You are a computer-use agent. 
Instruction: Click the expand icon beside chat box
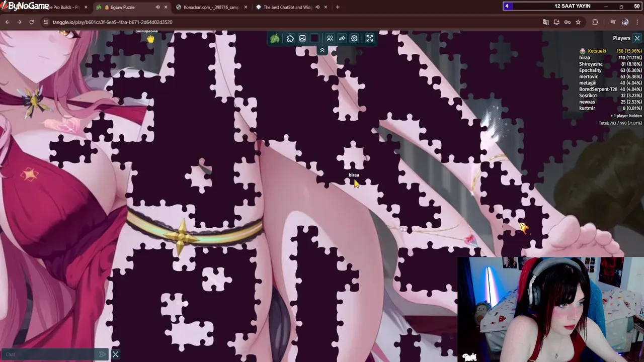pos(115,354)
